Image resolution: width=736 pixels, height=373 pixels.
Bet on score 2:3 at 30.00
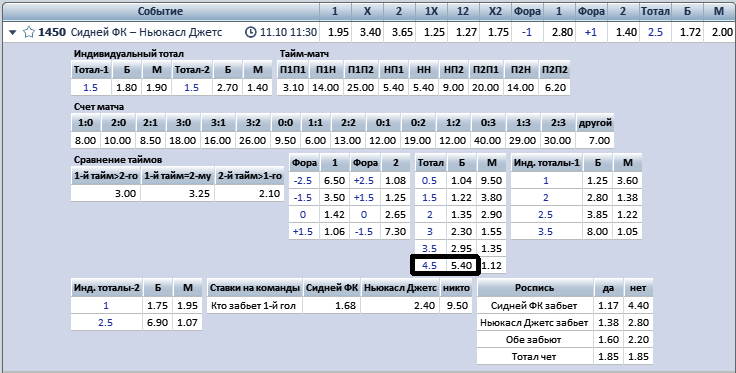[558, 140]
